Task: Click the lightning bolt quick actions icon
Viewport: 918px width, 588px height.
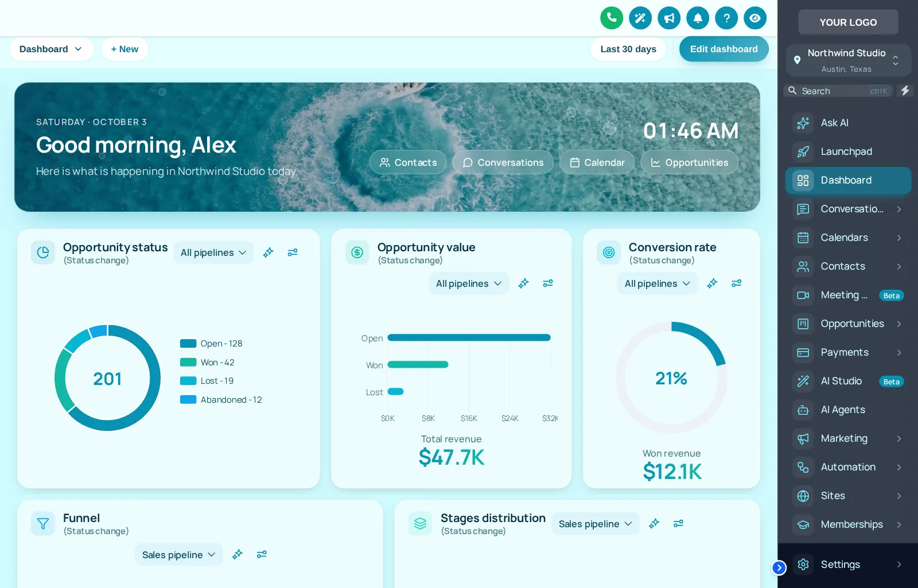Action: click(905, 91)
